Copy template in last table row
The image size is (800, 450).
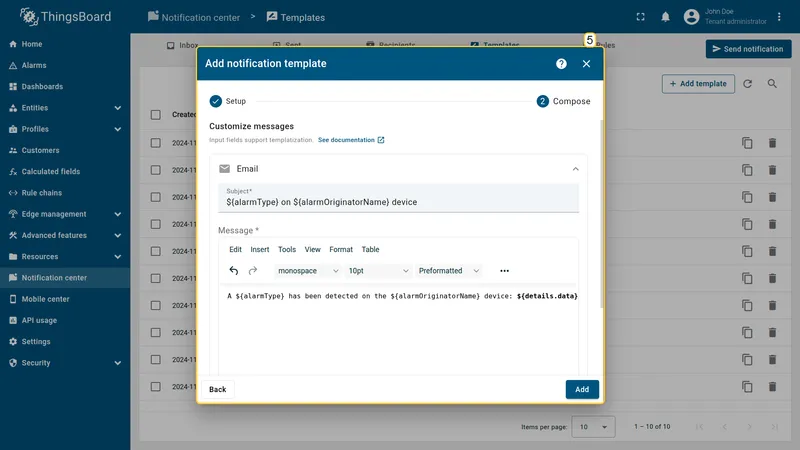click(x=747, y=387)
